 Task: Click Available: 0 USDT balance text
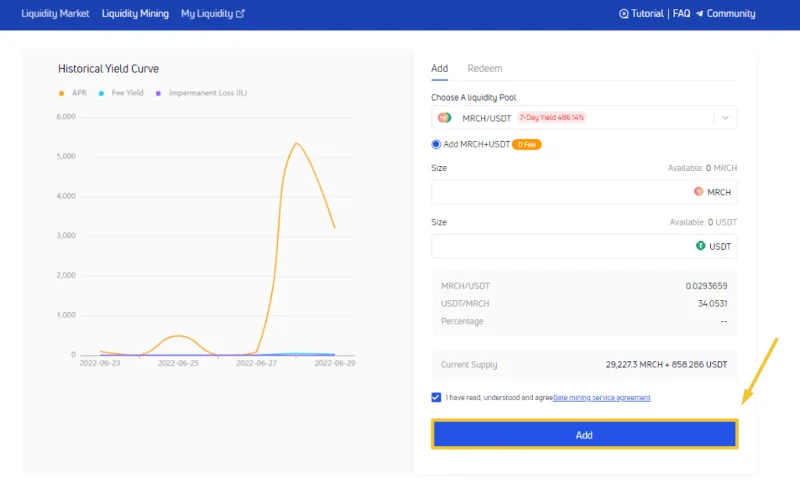click(703, 223)
